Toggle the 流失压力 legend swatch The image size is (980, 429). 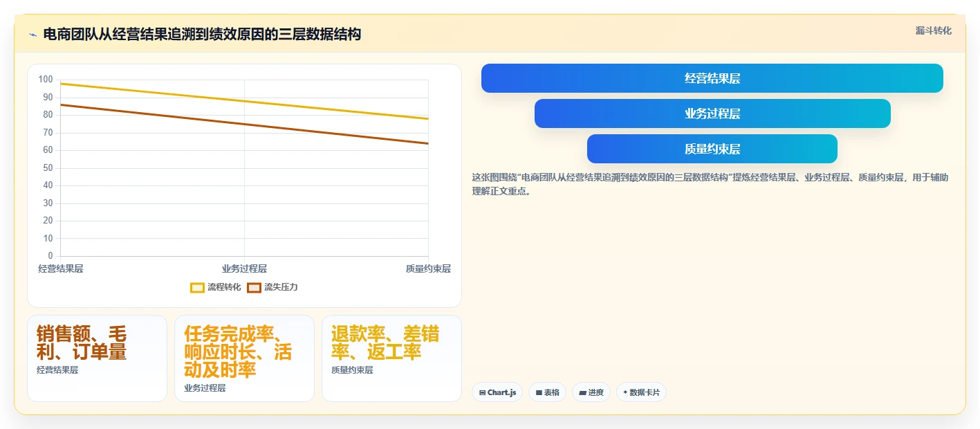click(254, 287)
